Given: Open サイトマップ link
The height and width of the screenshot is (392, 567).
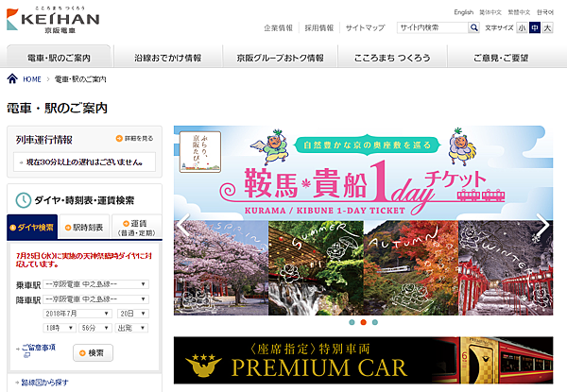Looking at the screenshot, I should [365, 27].
